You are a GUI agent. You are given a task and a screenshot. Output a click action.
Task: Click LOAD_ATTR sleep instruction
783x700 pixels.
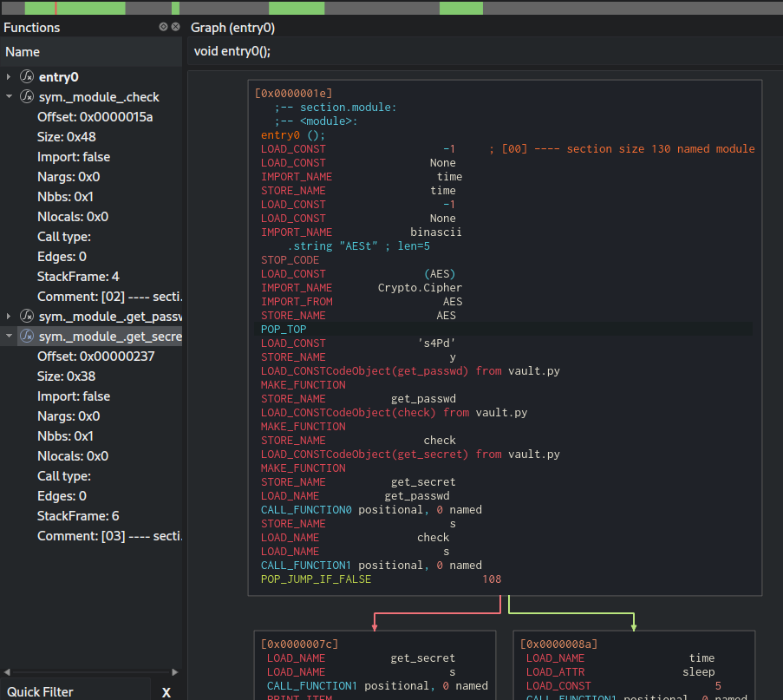click(x=620, y=672)
